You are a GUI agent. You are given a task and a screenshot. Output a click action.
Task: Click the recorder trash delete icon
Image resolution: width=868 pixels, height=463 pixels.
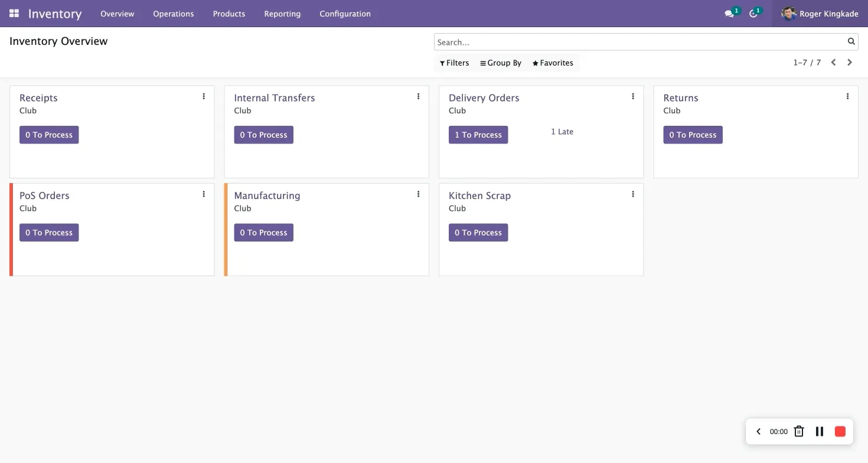(799, 431)
